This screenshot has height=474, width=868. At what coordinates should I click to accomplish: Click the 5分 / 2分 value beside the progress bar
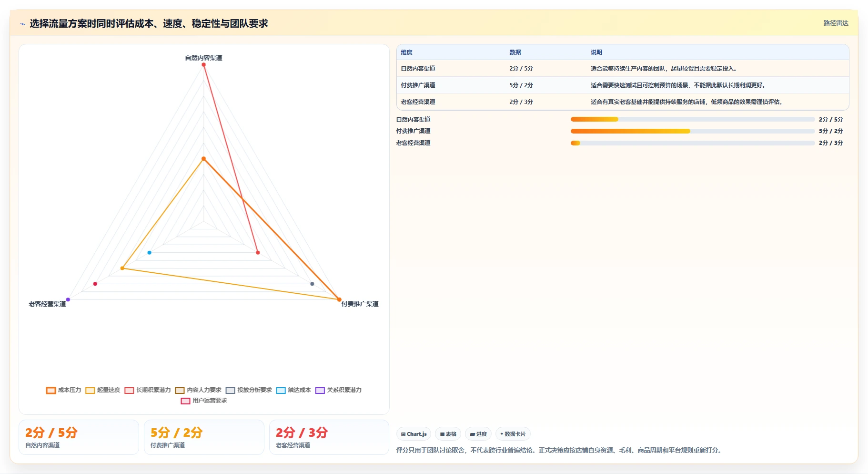coord(831,131)
